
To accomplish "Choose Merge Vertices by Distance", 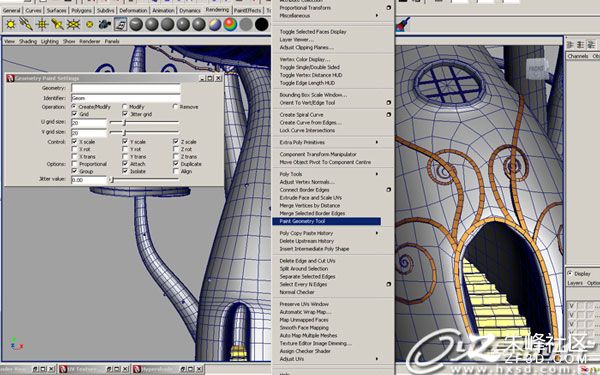I will click(x=310, y=205).
